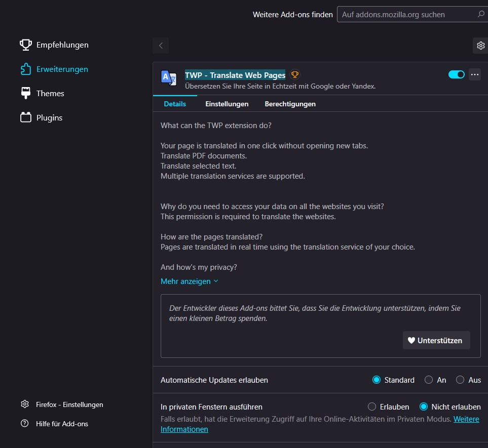Click the Themes paintbrush icon

[25, 93]
